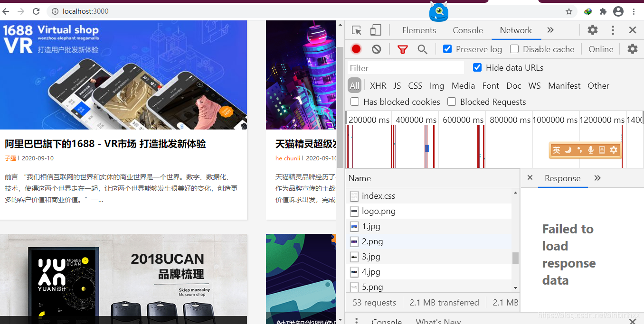Check Has blocked cookies checkbox
The image size is (644, 324).
pyautogui.click(x=355, y=102)
